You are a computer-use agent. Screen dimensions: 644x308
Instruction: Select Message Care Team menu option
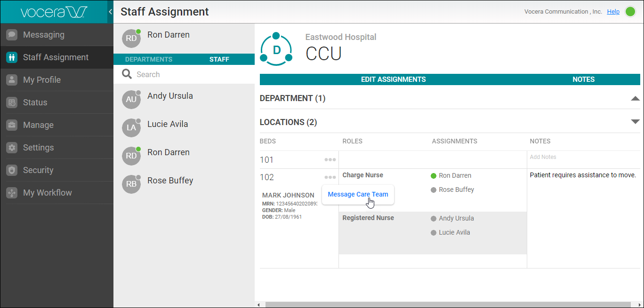point(358,194)
